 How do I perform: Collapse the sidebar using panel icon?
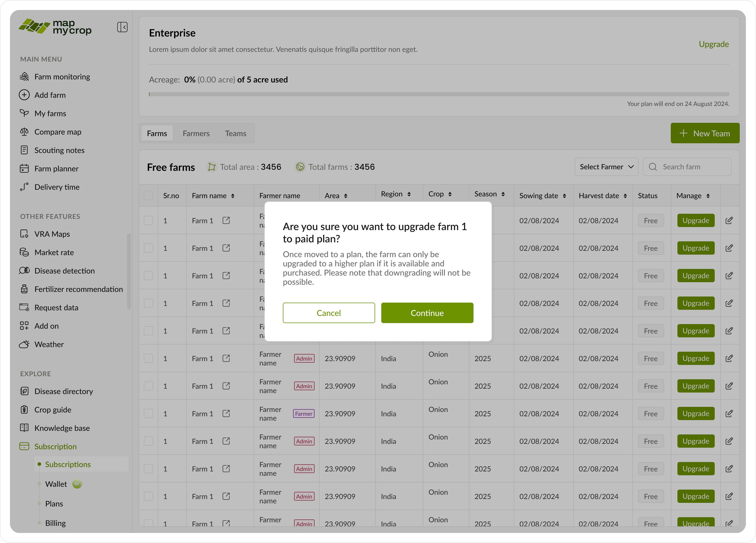click(x=122, y=27)
